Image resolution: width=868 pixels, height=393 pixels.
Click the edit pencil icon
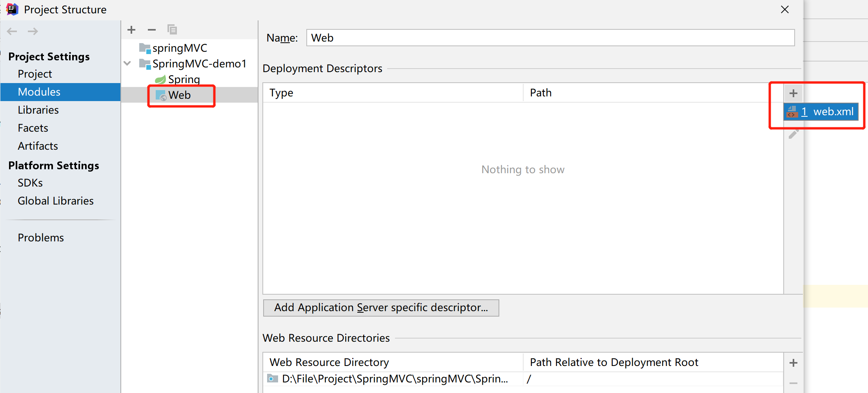793,134
